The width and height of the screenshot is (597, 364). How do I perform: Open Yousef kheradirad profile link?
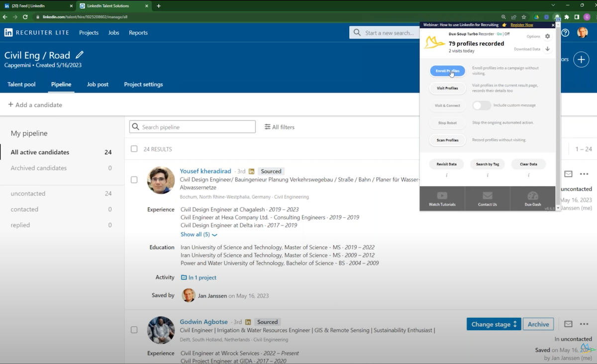205,171
